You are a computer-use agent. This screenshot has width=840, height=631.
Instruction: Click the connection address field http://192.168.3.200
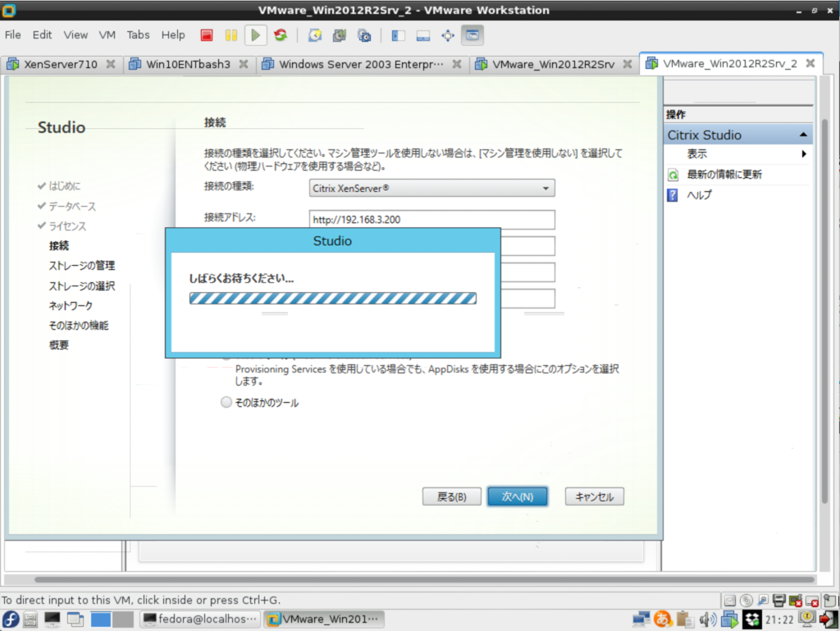point(431,220)
